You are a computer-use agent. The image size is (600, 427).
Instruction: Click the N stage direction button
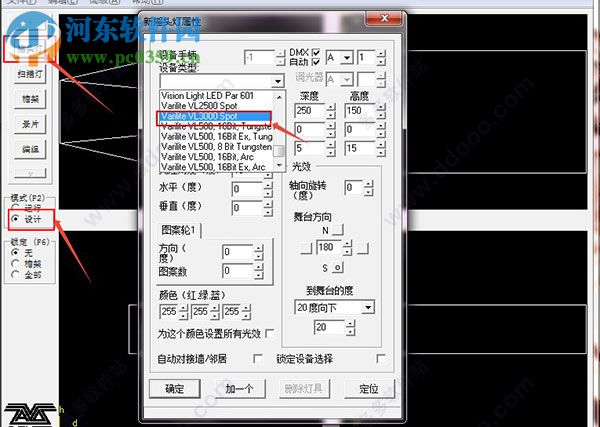click(338, 230)
